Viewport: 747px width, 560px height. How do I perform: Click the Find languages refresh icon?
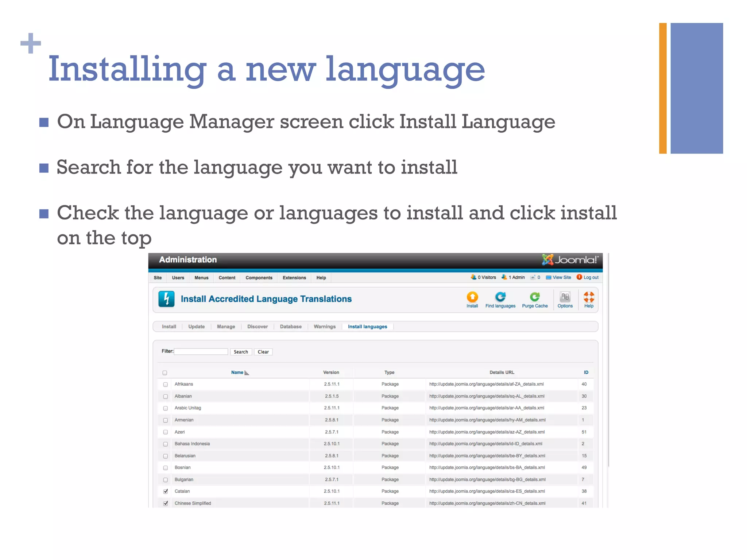(x=500, y=297)
